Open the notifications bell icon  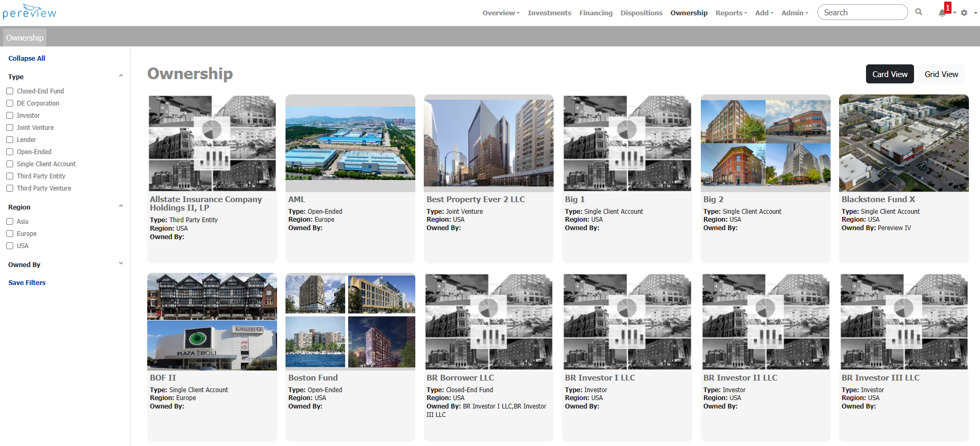click(x=942, y=13)
